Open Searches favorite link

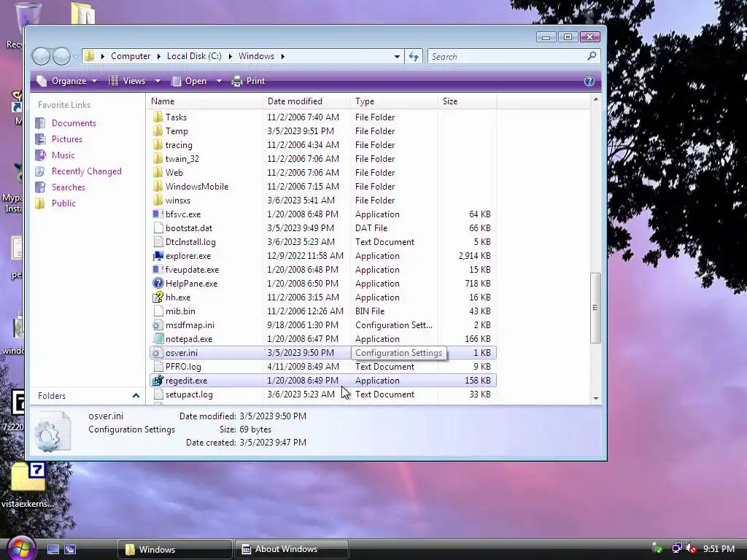68,187
